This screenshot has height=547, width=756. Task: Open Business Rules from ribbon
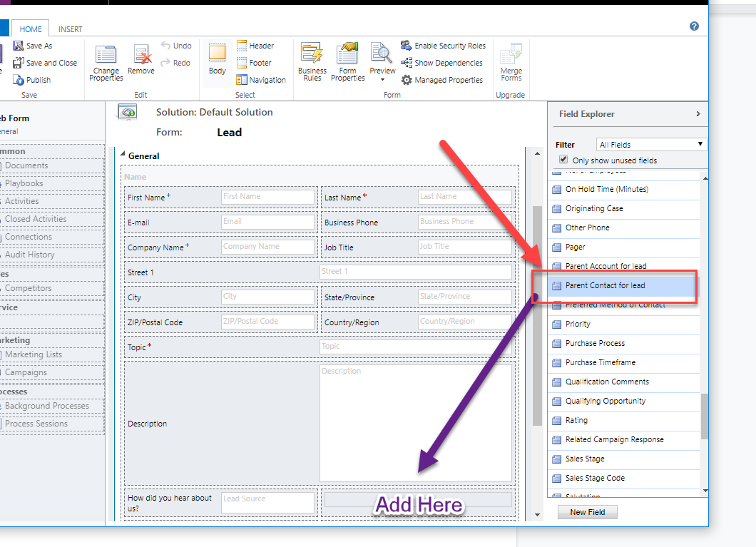312,54
